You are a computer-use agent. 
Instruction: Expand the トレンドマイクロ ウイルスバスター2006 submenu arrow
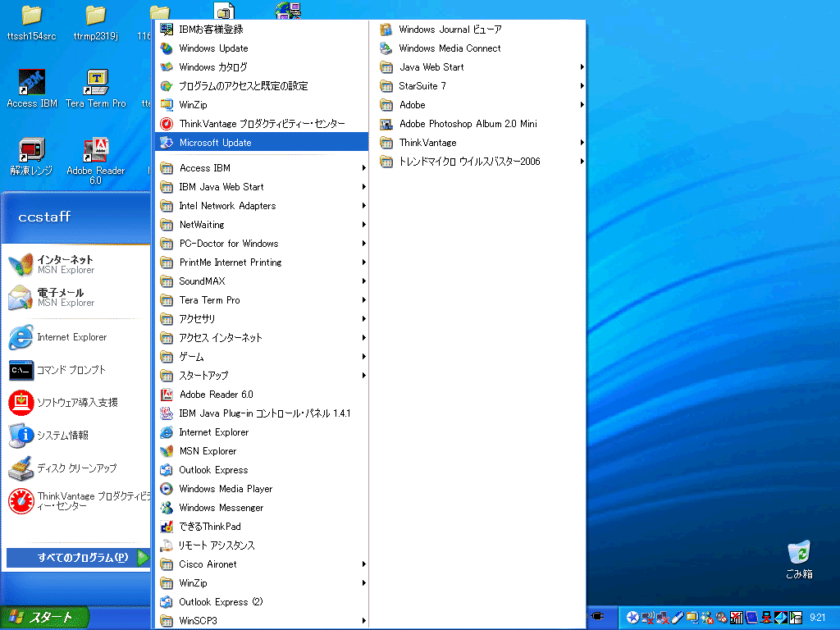582,162
